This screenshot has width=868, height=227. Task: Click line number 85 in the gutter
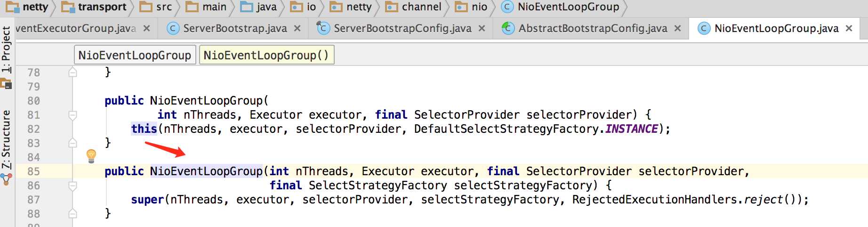33,171
